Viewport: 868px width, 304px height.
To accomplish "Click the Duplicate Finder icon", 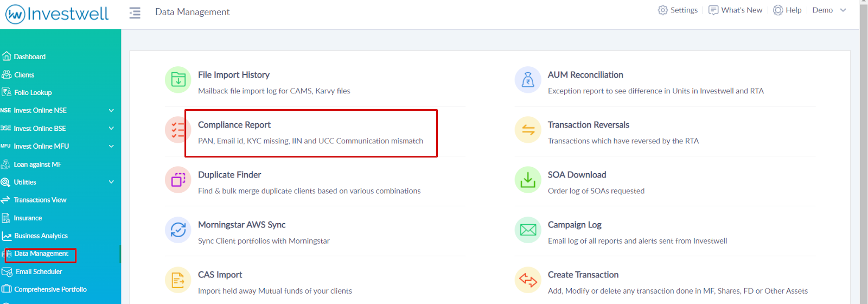I will point(178,180).
